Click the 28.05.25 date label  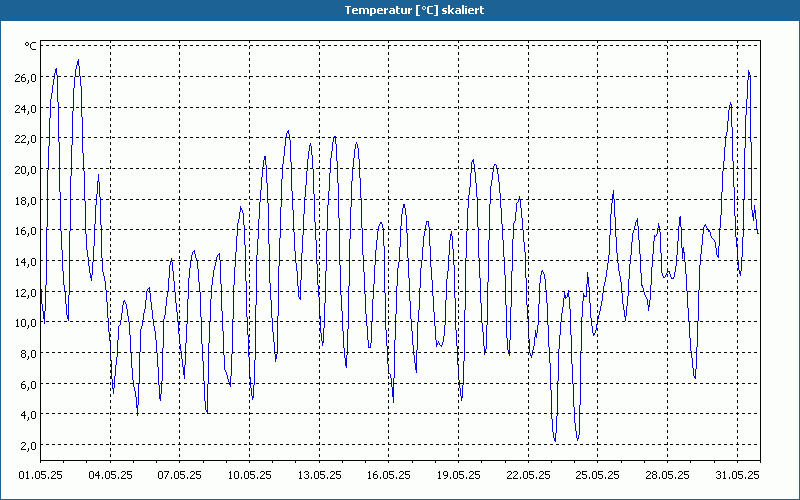(667, 475)
